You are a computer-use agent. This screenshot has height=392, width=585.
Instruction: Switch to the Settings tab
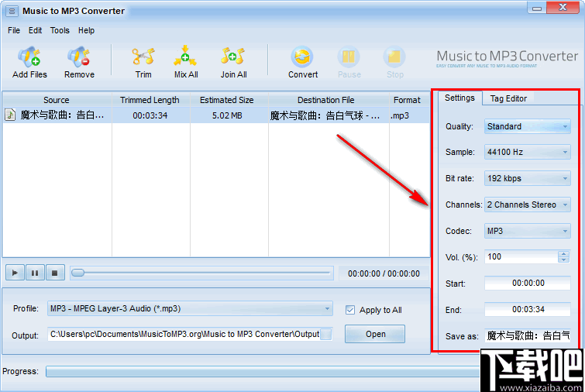pyautogui.click(x=459, y=98)
